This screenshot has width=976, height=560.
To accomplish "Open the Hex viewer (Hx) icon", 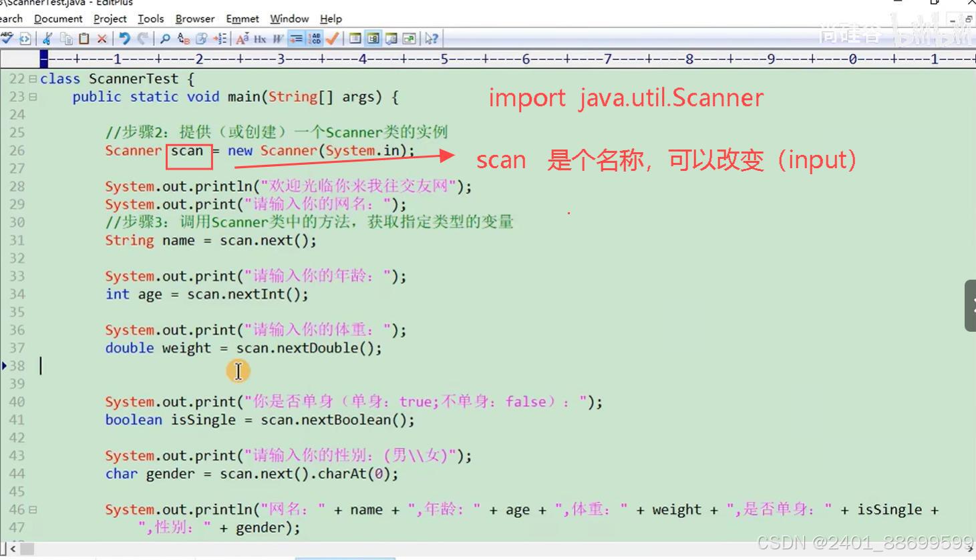I will 260,39.
